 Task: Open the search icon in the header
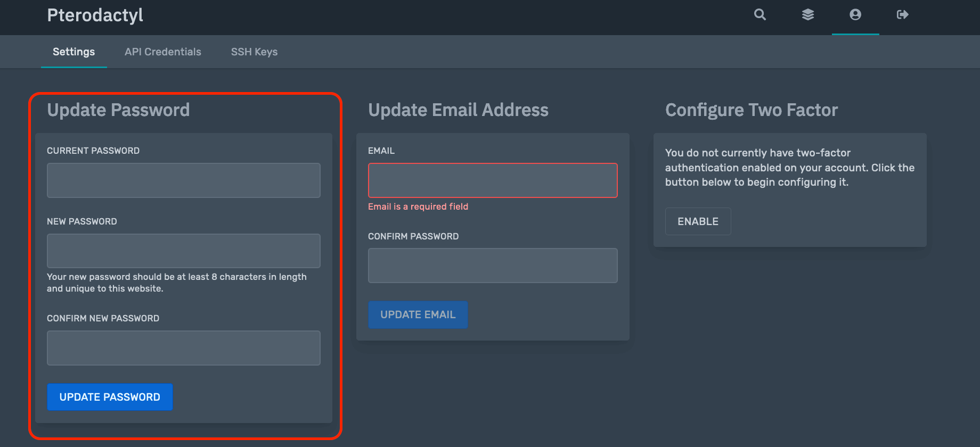coord(760,15)
